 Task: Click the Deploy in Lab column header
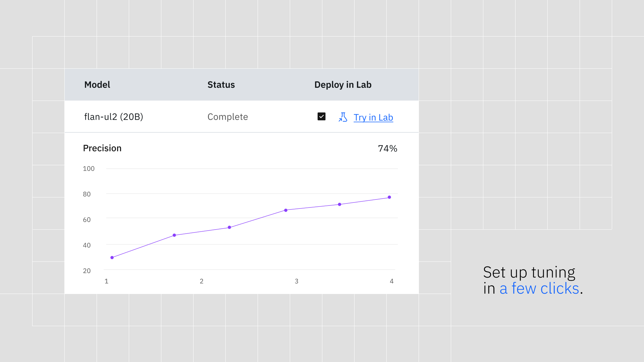342,85
